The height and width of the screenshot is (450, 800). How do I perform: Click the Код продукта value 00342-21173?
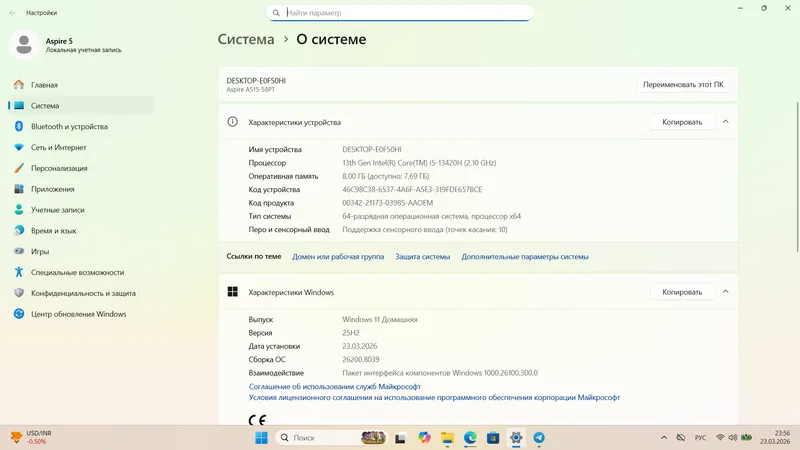387,203
